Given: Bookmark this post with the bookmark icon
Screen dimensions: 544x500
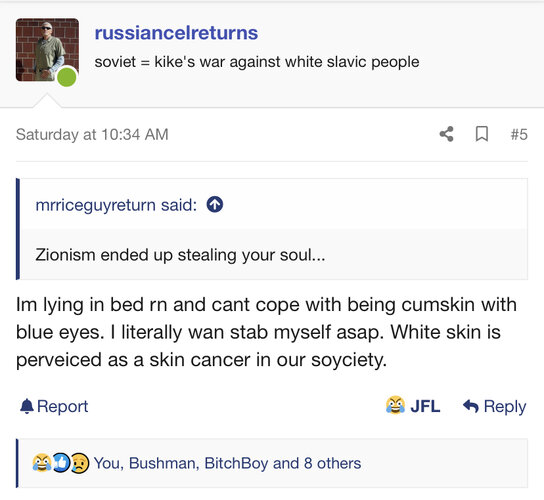Looking at the screenshot, I should [x=482, y=134].
